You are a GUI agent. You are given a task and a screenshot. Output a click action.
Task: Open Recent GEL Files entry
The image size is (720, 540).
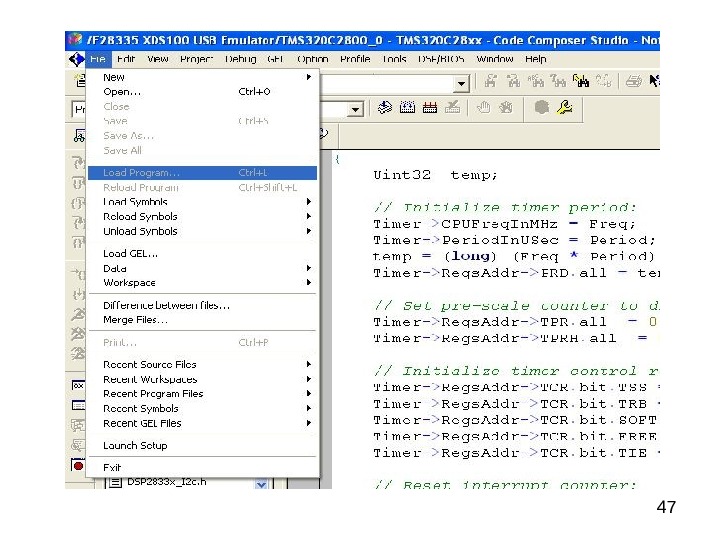coord(202,423)
